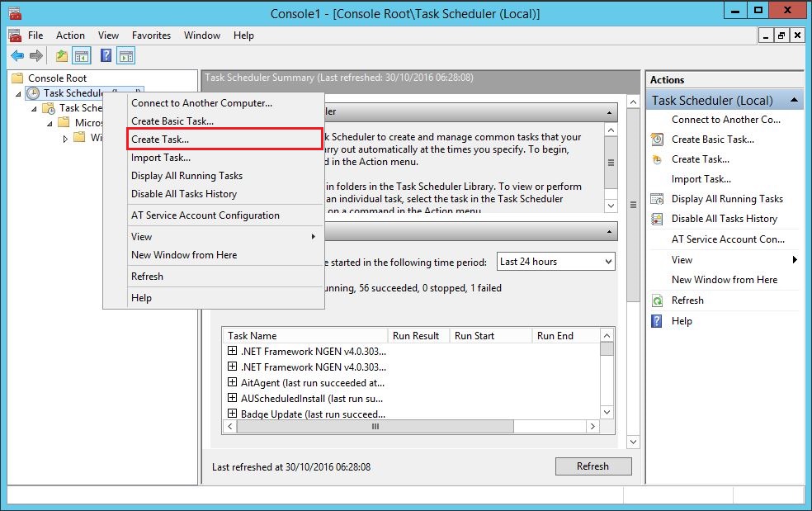This screenshot has height=511, width=812.
Task: Sort by the Run End column header
Action: click(566, 336)
